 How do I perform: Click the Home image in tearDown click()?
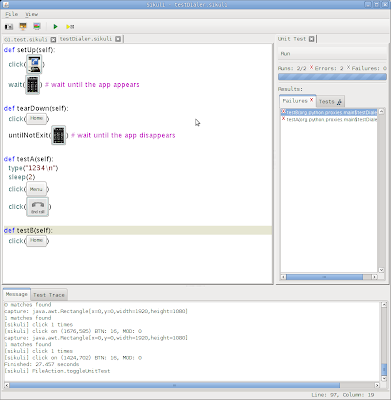click(36, 119)
